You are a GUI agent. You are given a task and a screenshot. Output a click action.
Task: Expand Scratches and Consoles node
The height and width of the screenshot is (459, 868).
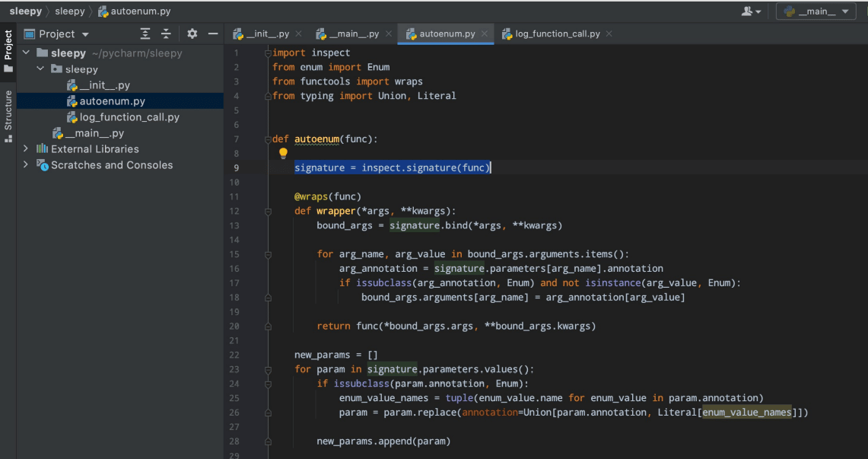(x=26, y=164)
